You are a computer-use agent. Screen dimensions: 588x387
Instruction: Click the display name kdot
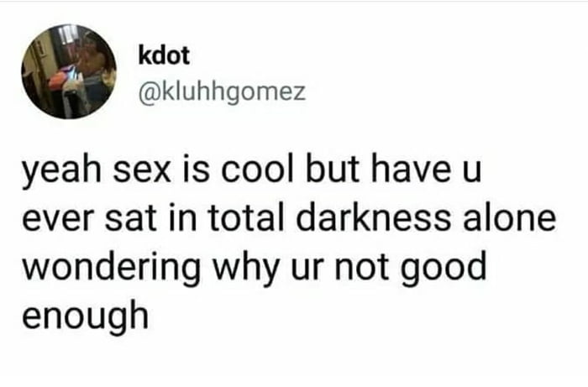click(x=164, y=55)
